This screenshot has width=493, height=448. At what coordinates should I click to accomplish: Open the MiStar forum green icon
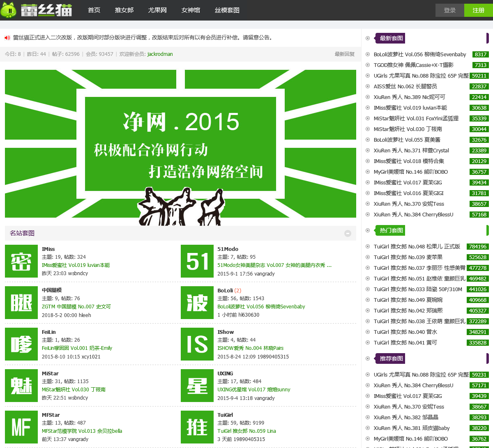21,386
